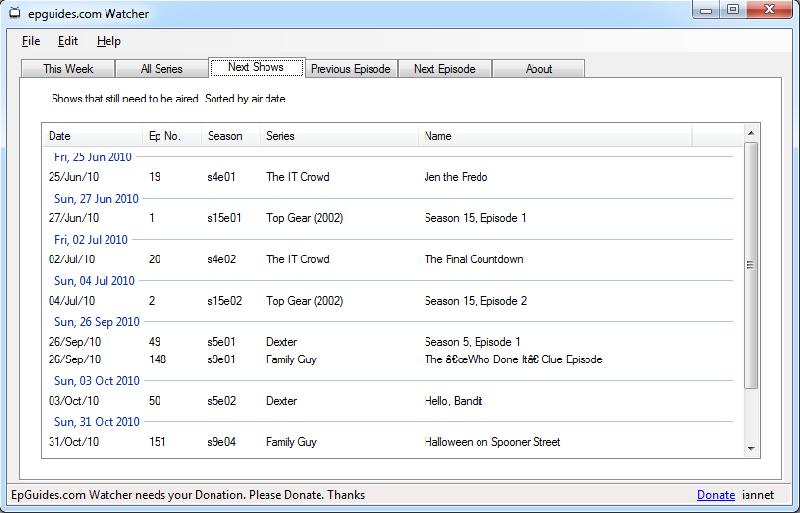Open the File menu

[31, 41]
